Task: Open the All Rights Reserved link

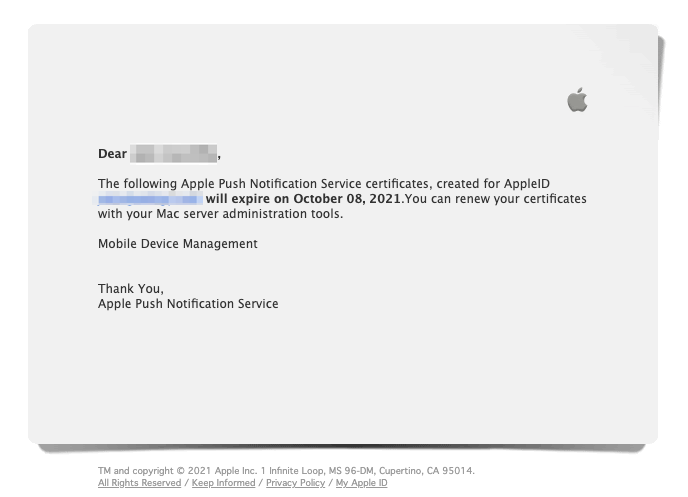Action: pyautogui.click(x=139, y=483)
